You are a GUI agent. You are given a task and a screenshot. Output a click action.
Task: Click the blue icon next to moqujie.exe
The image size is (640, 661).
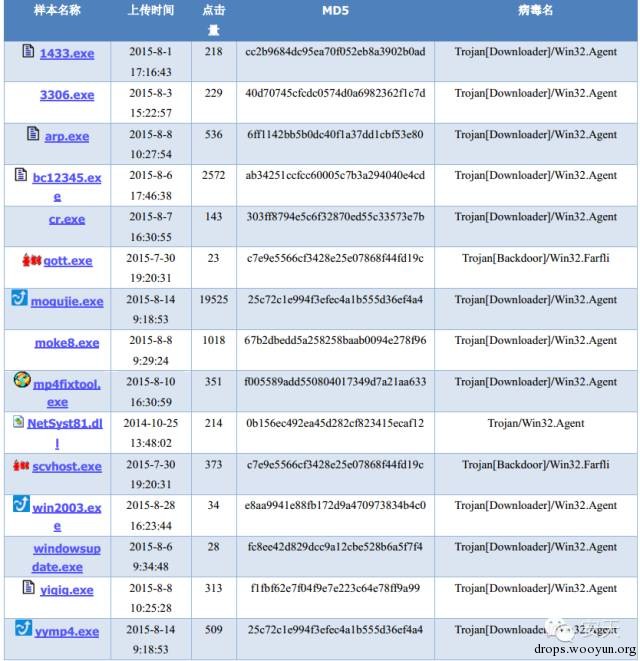pos(19,298)
